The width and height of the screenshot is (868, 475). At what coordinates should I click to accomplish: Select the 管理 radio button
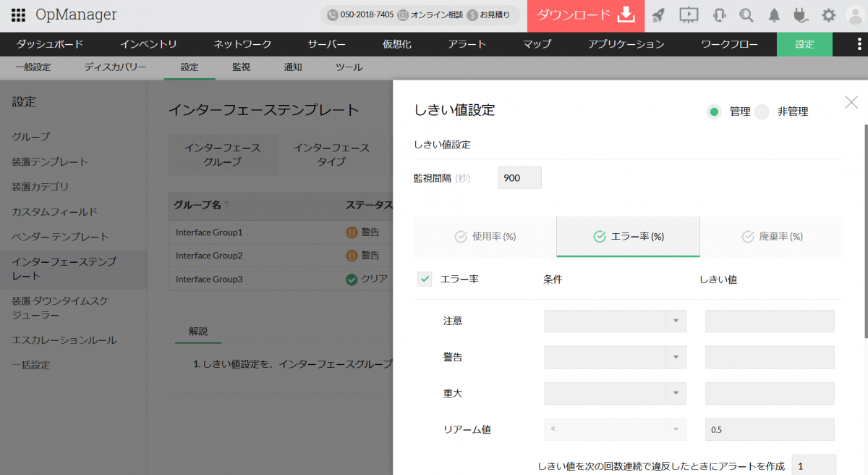[x=714, y=112]
